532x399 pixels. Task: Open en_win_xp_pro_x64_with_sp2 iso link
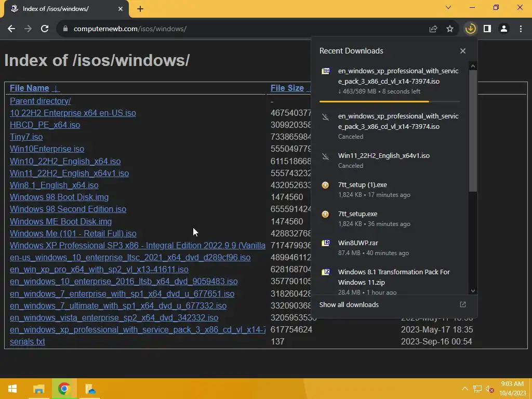99,270
